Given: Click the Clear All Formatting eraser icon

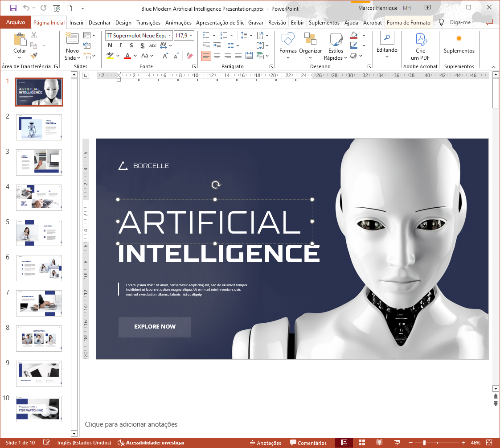Looking at the screenshot, I should point(189,56).
